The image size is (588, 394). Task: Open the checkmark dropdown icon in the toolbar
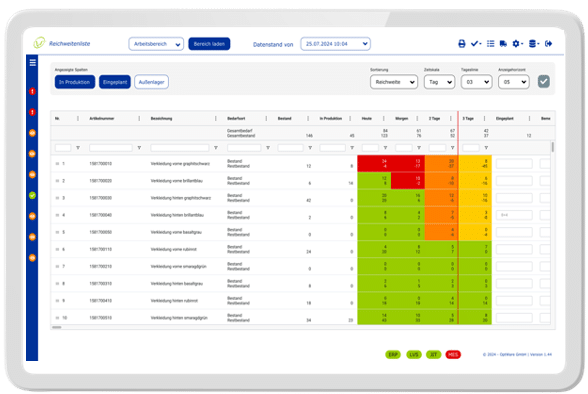point(476,44)
